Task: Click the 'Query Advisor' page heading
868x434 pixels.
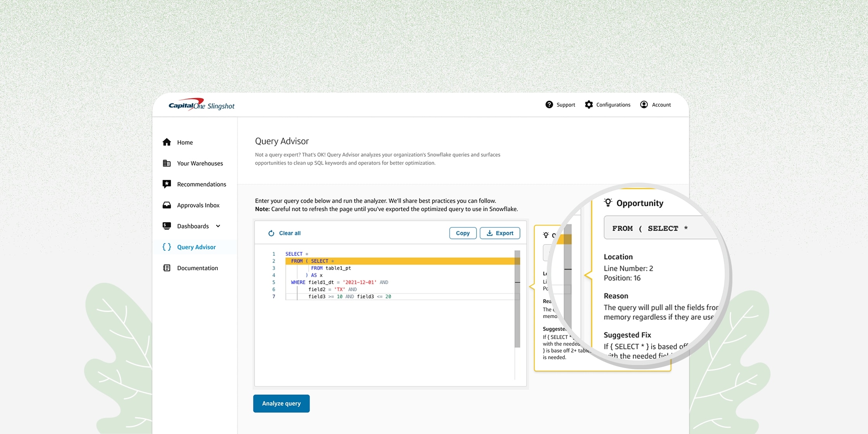Action: tap(282, 141)
